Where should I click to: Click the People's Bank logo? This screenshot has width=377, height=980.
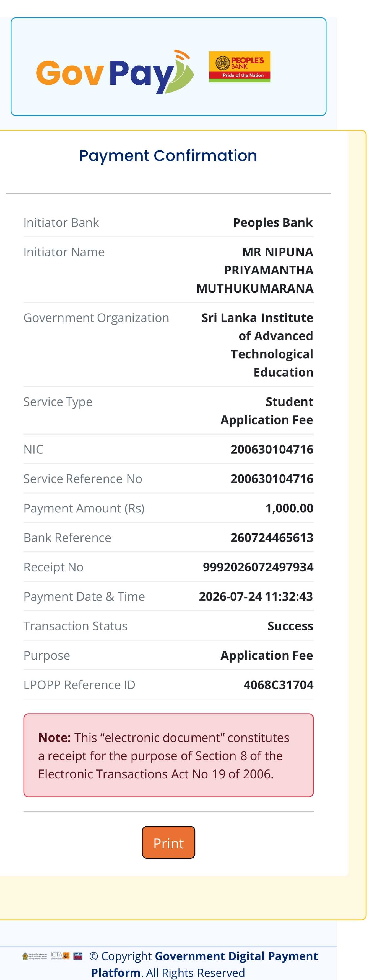click(240, 66)
